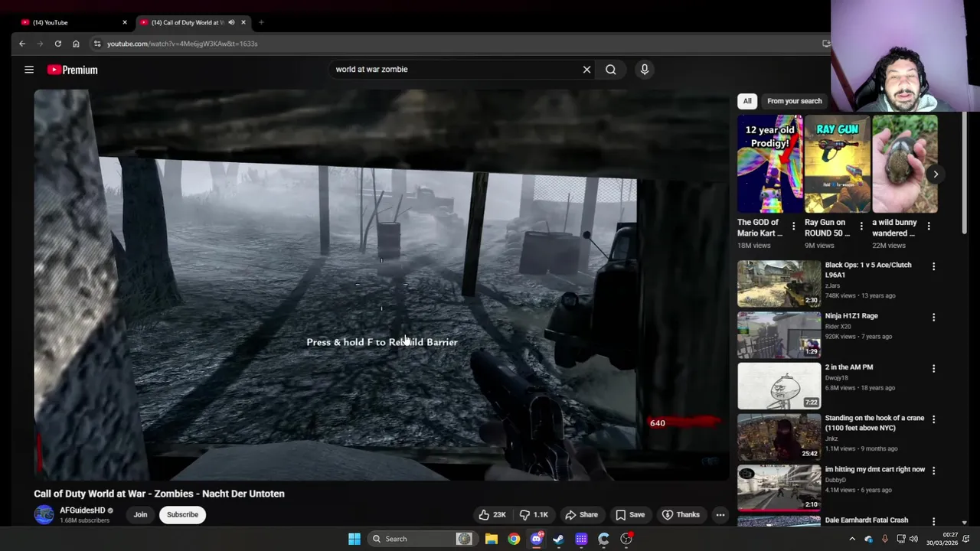
Task: Share the Nacht Der Untoten video
Action: click(581, 515)
